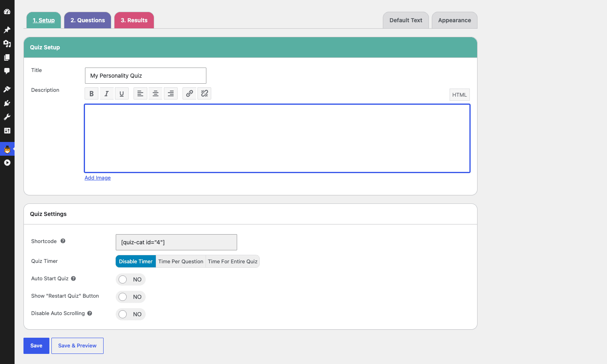Click the Shortcode field

pyautogui.click(x=176, y=242)
